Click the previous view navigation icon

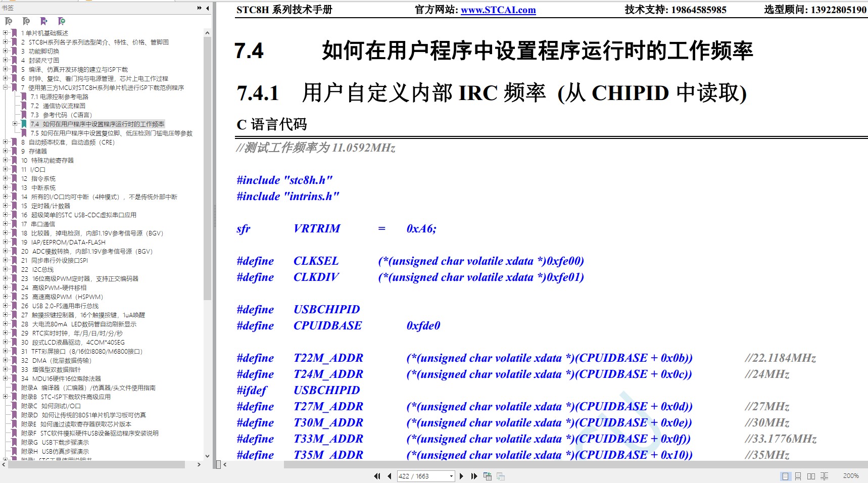(488, 476)
